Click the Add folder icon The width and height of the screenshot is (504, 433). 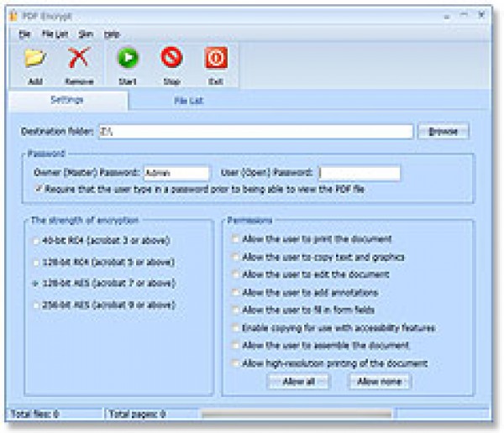tap(34, 60)
